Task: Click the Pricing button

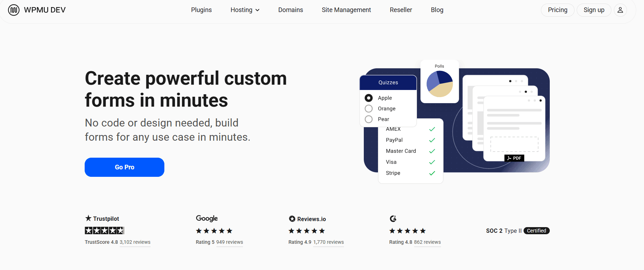Action: tap(558, 10)
